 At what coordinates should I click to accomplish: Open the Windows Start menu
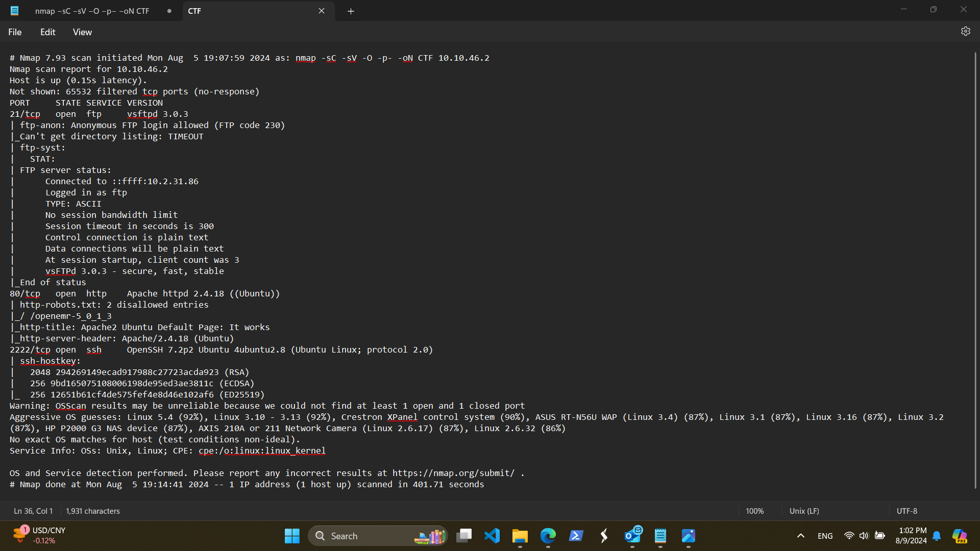292,536
